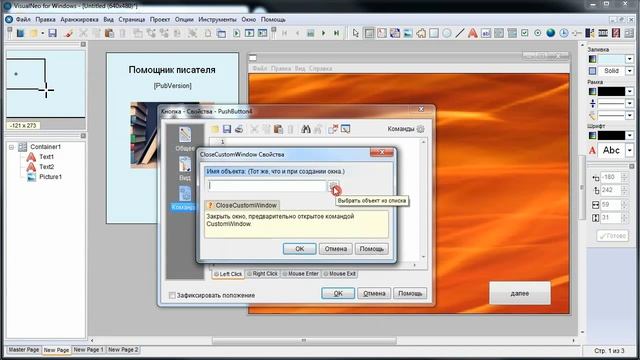Enable Зафиксировать положение checkbox
The image size is (640, 360).
[172, 295]
